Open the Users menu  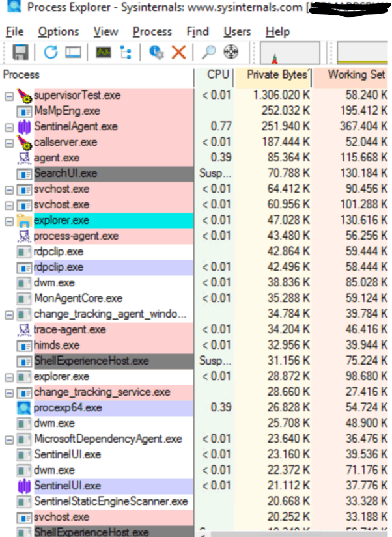tap(237, 32)
